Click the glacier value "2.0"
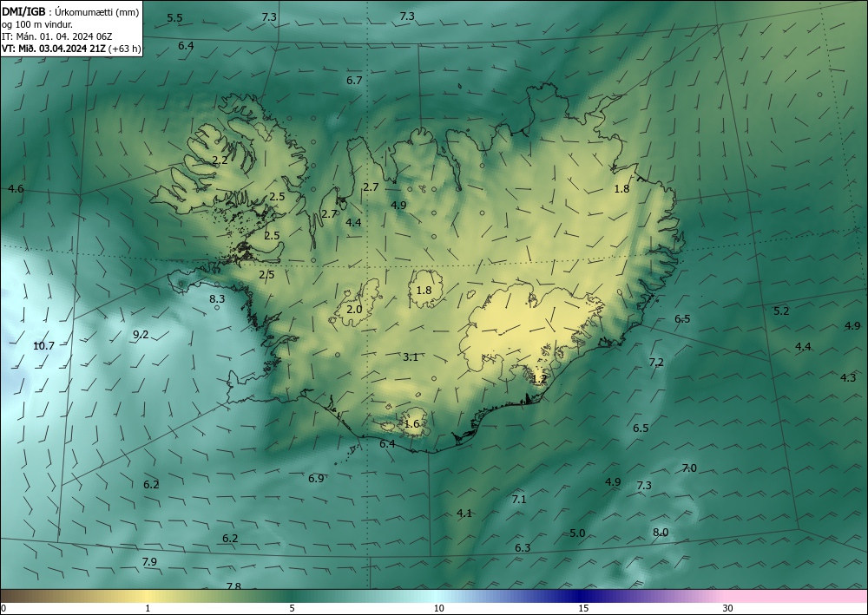 pyautogui.click(x=354, y=309)
